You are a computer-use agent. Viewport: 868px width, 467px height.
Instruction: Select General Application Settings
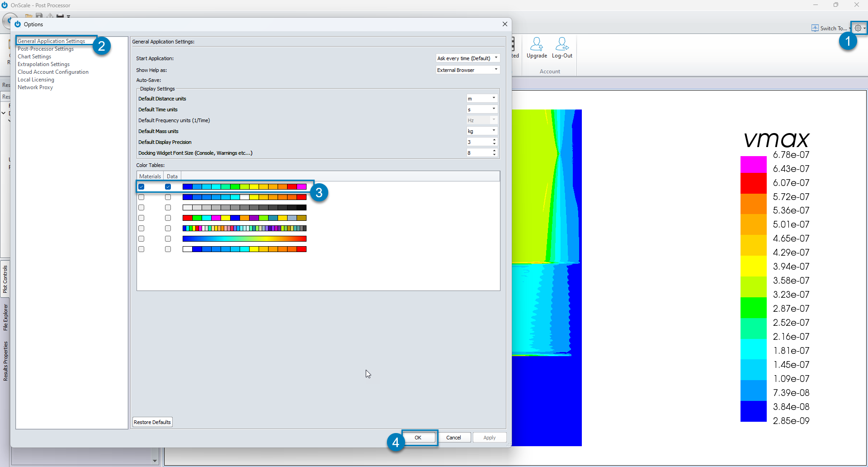coord(51,41)
